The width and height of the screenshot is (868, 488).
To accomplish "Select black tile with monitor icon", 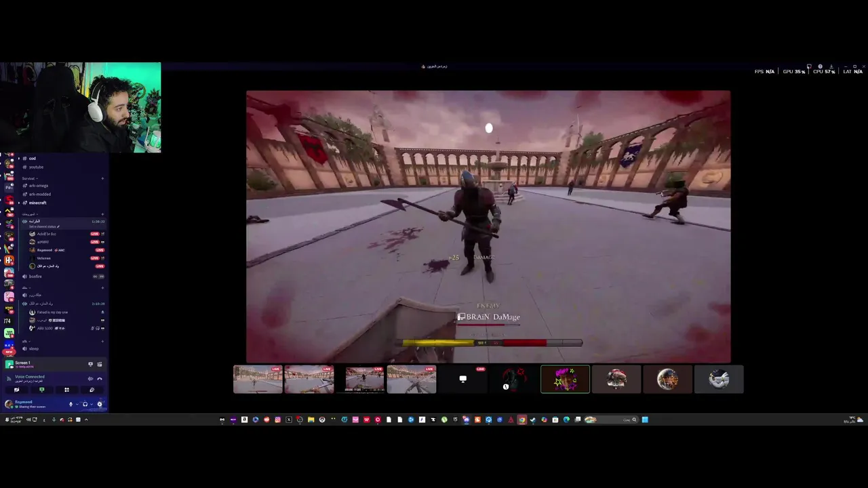I will click(463, 380).
